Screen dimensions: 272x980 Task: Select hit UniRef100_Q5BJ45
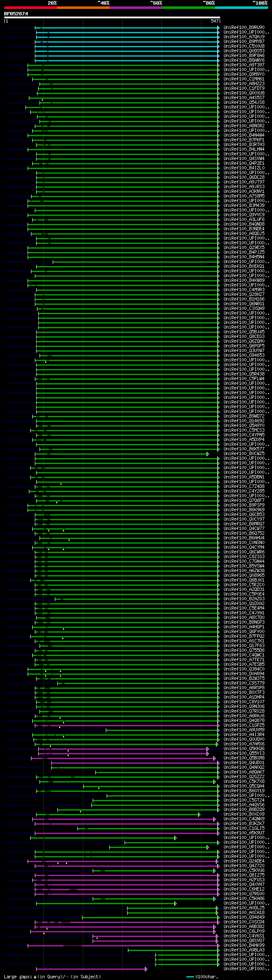pos(244,332)
